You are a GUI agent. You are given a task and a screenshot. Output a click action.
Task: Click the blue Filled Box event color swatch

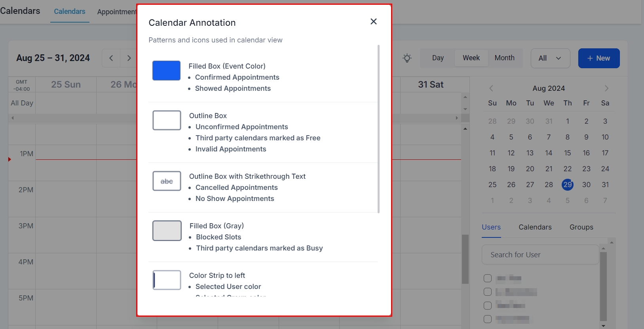tap(166, 71)
